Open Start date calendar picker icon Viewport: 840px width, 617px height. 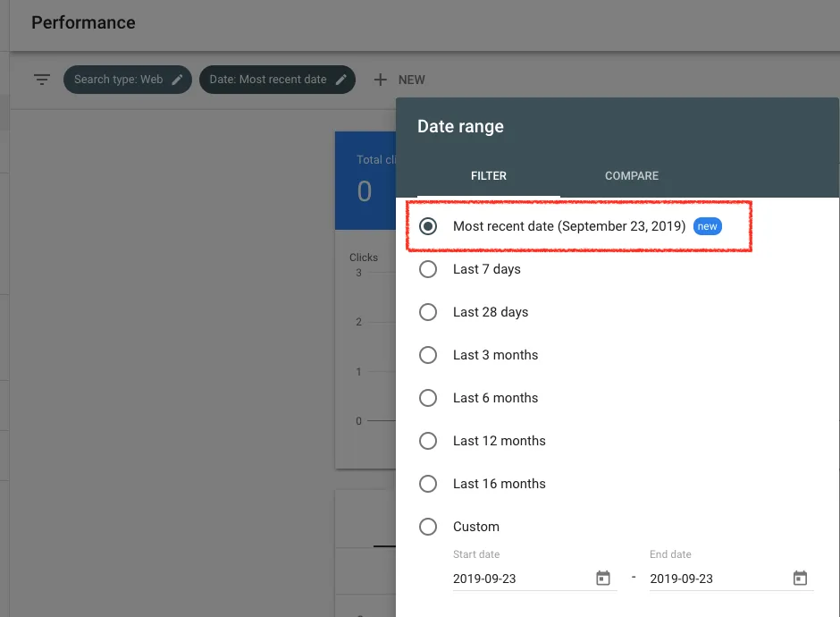click(603, 578)
